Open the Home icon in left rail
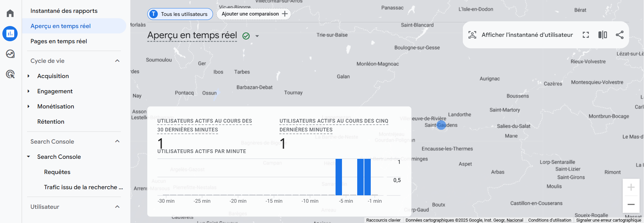 click(10, 14)
